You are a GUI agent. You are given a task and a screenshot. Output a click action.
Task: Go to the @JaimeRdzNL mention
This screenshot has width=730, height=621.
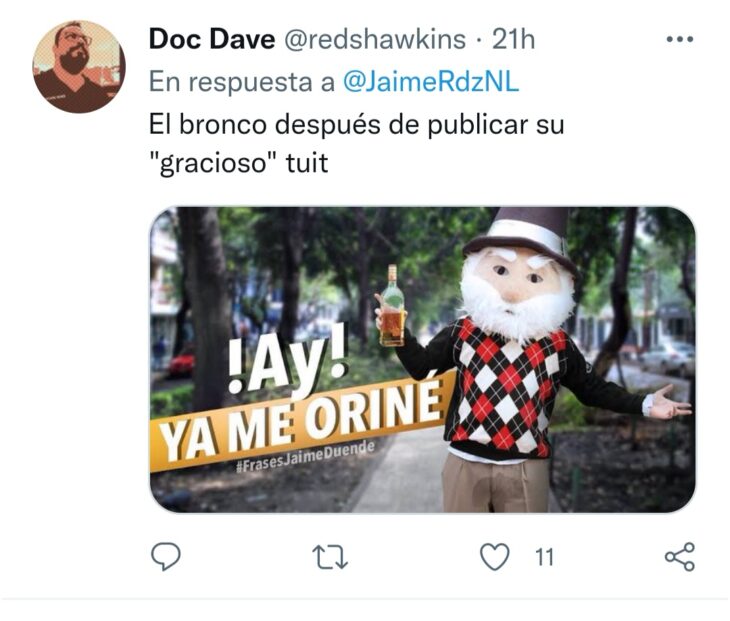coord(431,82)
